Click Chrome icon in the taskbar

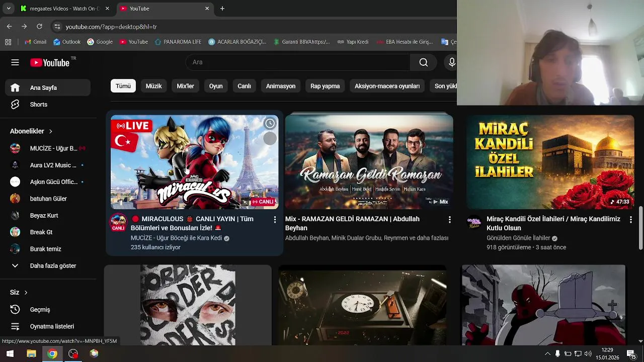tap(52, 353)
